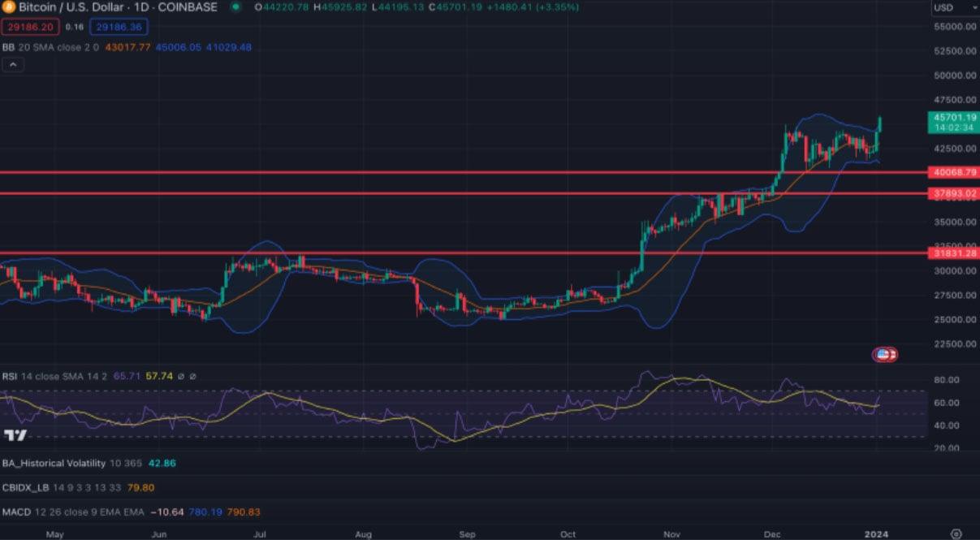Click the RSI SMA value 57.74
The height and width of the screenshot is (540, 980).
coord(160,377)
